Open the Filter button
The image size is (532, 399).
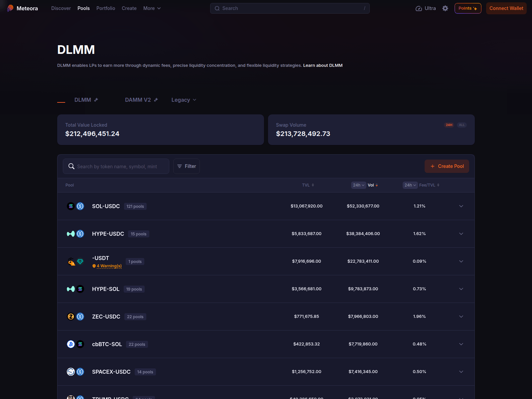click(187, 166)
